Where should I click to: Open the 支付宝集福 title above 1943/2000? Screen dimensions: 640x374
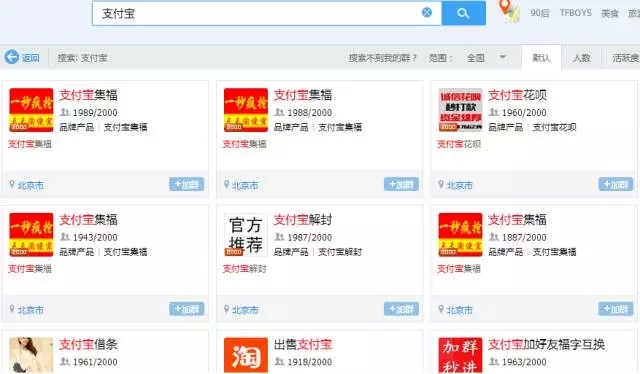click(88, 220)
